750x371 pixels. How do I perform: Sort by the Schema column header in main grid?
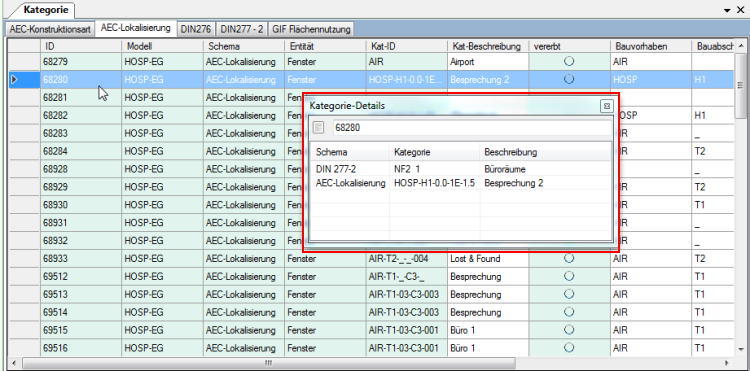244,46
